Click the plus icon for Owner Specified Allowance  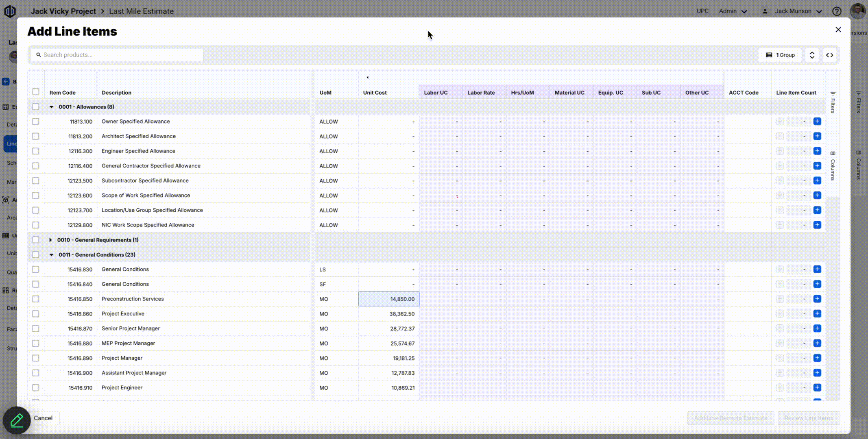click(x=817, y=122)
